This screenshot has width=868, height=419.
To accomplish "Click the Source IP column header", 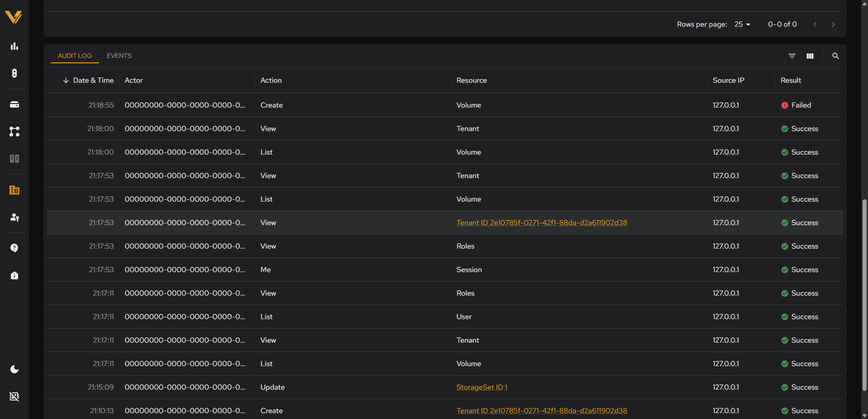I will tap(728, 80).
